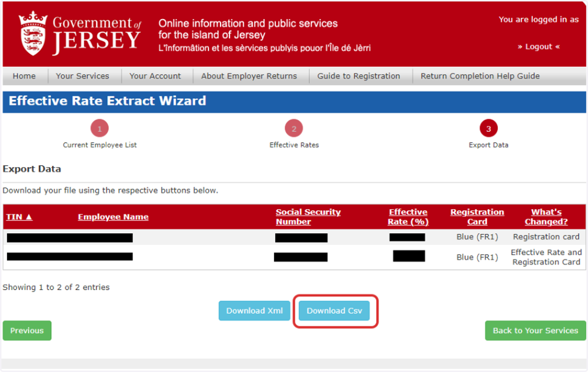Sort by Registration Card column

pyautogui.click(x=477, y=217)
